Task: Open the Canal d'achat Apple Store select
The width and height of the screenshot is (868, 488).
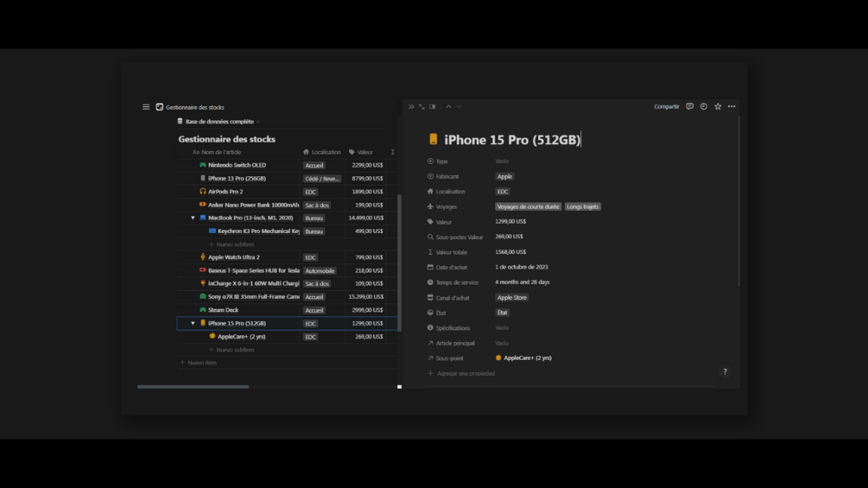Action: pos(511,298)
